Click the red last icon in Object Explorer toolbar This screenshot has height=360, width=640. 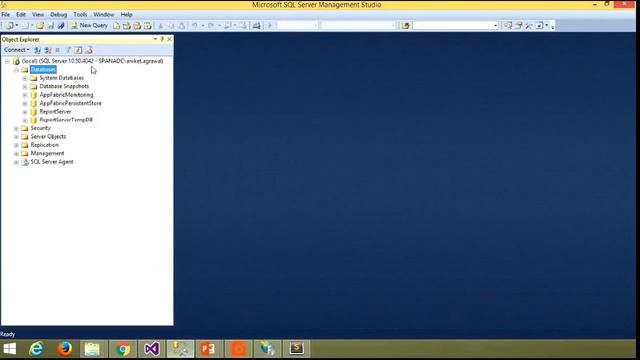point(89,50)
